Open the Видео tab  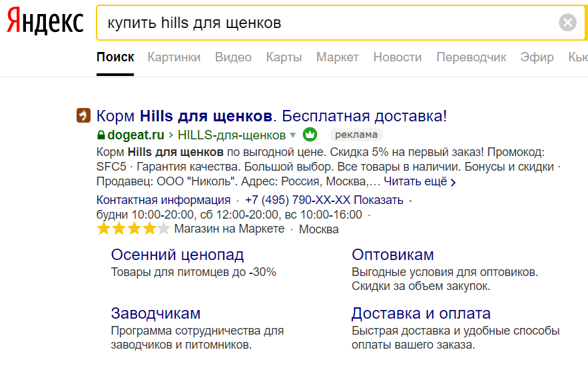tap(233, 57)
